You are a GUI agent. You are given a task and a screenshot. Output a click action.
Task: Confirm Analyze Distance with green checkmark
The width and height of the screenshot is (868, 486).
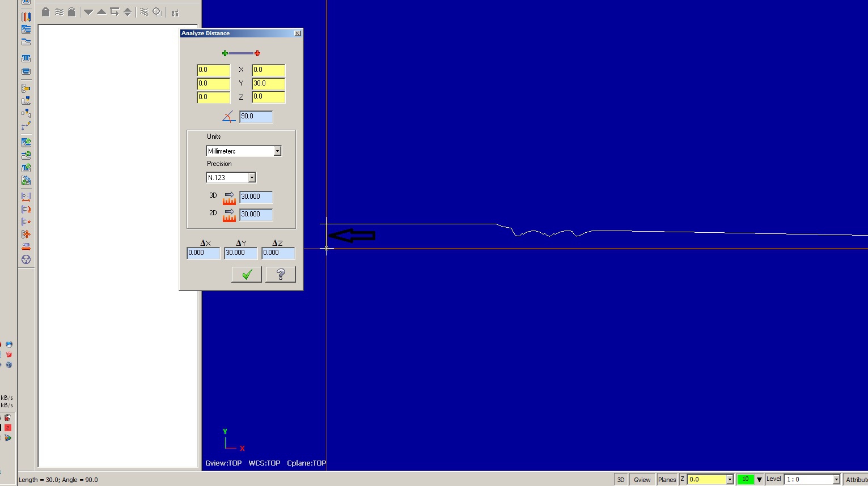247,274
